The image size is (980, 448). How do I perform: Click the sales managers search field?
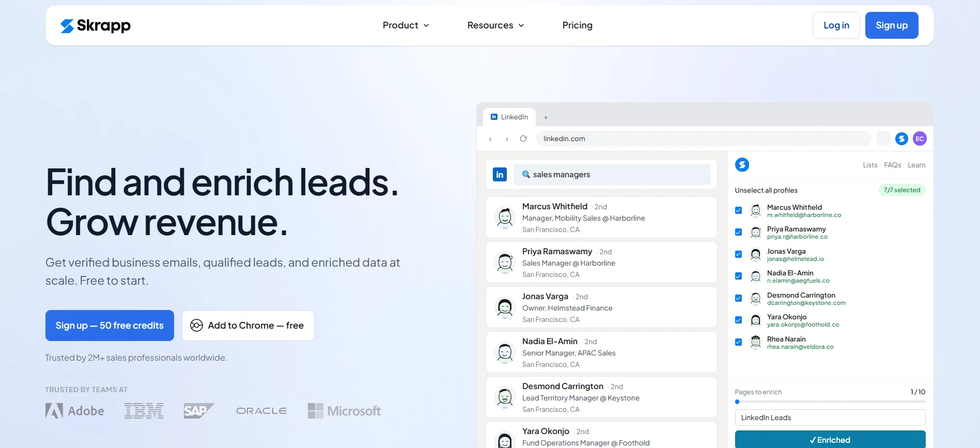click(612, 175)
